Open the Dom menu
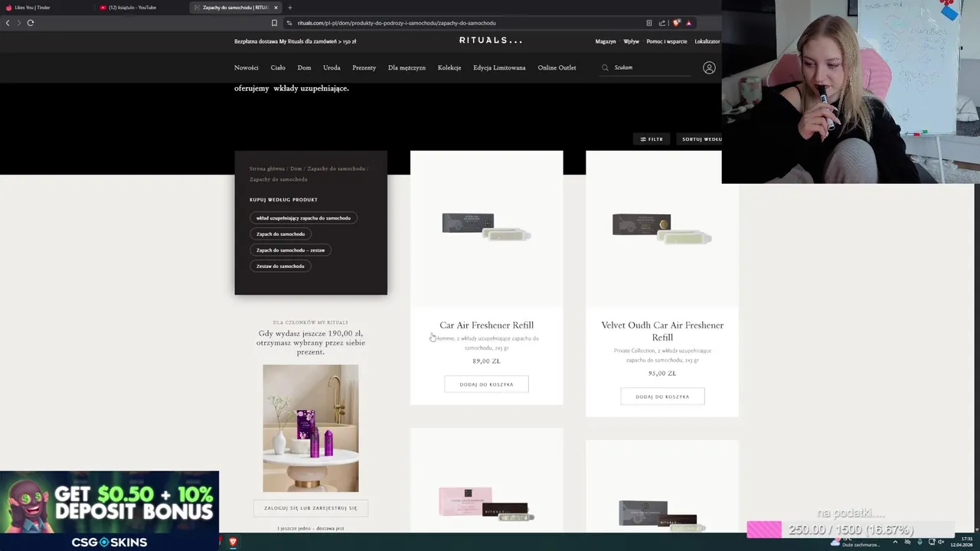Viewport: 980px width, 551px height. click(304, 67)
